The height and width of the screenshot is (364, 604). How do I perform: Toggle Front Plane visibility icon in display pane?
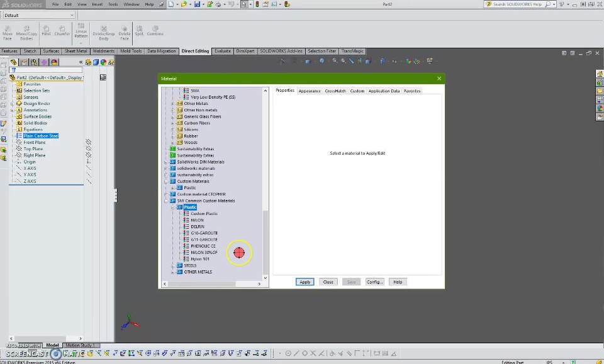coord(88,142)
